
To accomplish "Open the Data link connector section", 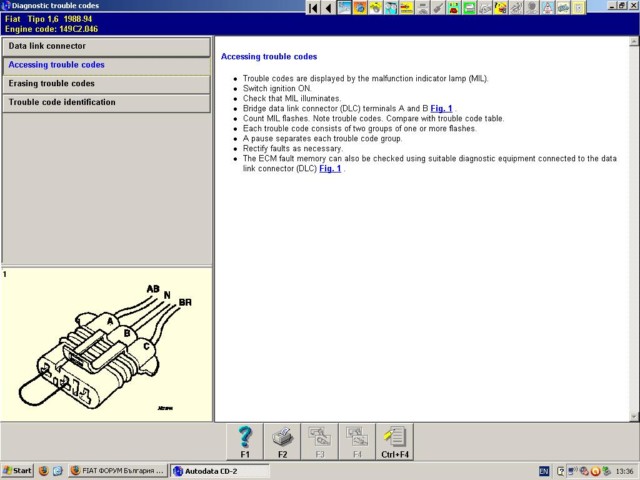I will pos(106,46).
